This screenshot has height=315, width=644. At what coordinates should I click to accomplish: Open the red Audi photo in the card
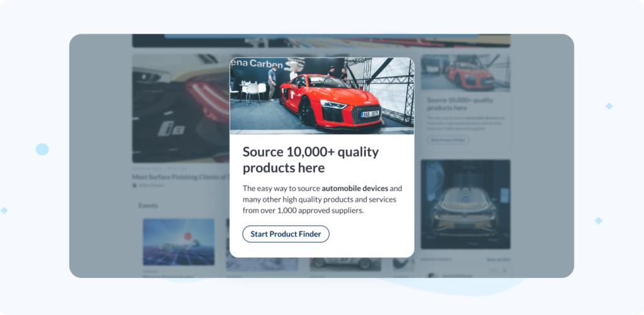pyautogui.click(x=321, y=96)
